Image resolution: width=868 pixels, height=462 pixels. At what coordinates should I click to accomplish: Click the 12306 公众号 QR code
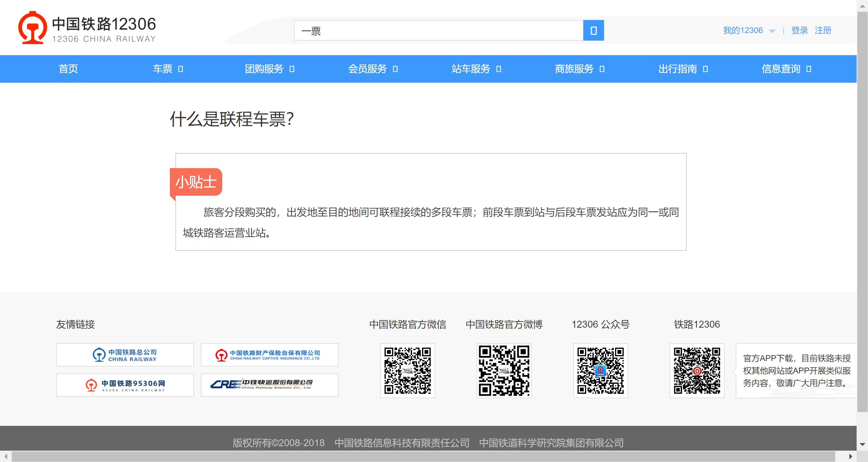tap(600, 370)
